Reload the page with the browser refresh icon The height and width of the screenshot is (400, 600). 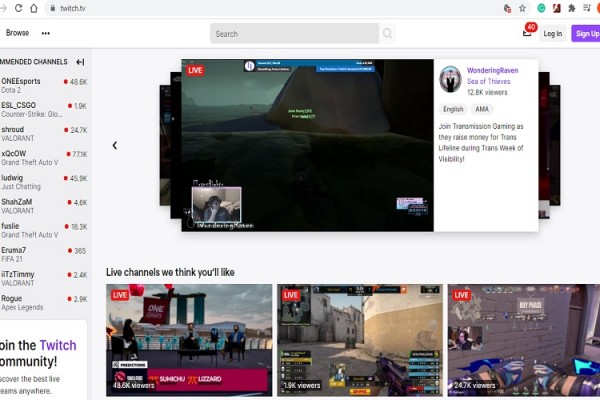click(18, 8)
